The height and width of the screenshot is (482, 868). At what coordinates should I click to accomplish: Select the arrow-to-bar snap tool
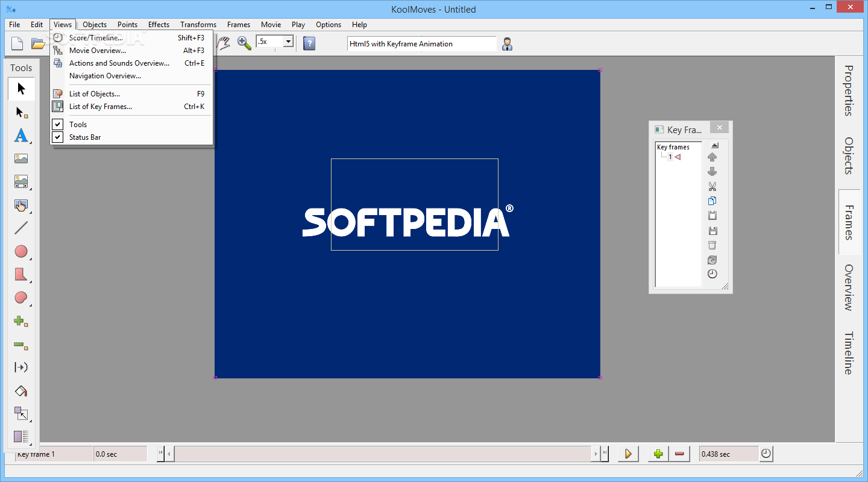(x=21, y=368)
